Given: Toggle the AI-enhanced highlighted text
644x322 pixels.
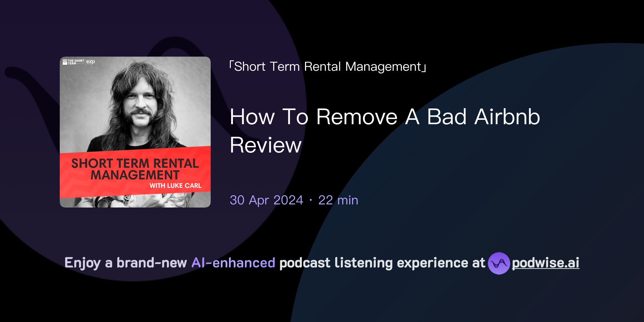Looking at the screenshot, I should (x=233, y=263).
